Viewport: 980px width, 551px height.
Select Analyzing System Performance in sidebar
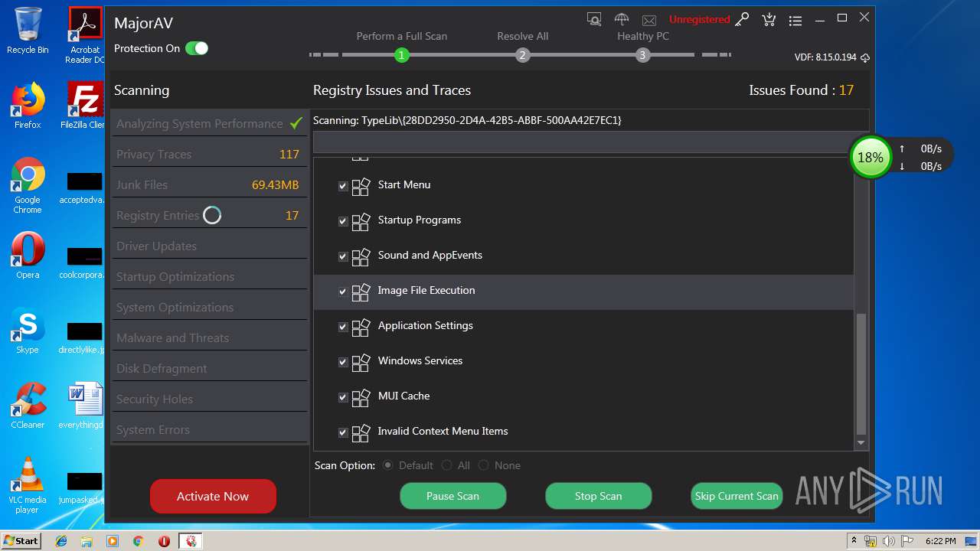click(x=209, y=123)
